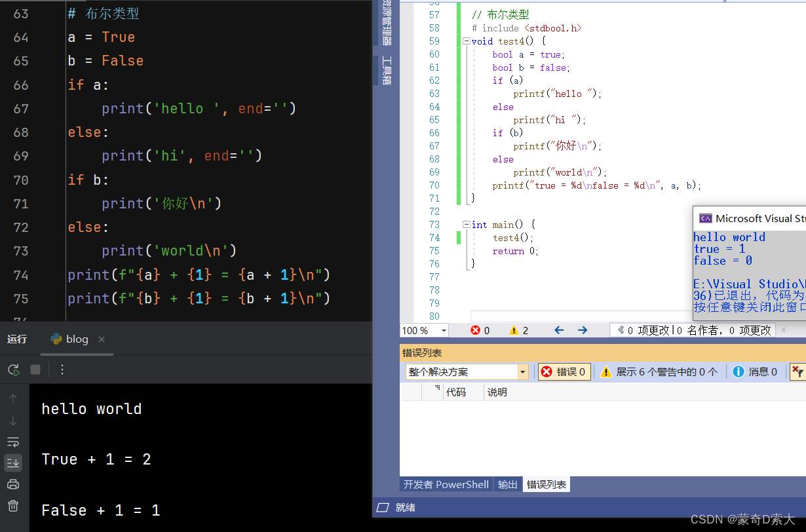This screenshot has width=806, height=532.
Task: Collapse the main function fold marker
Action: pos(466,225)
